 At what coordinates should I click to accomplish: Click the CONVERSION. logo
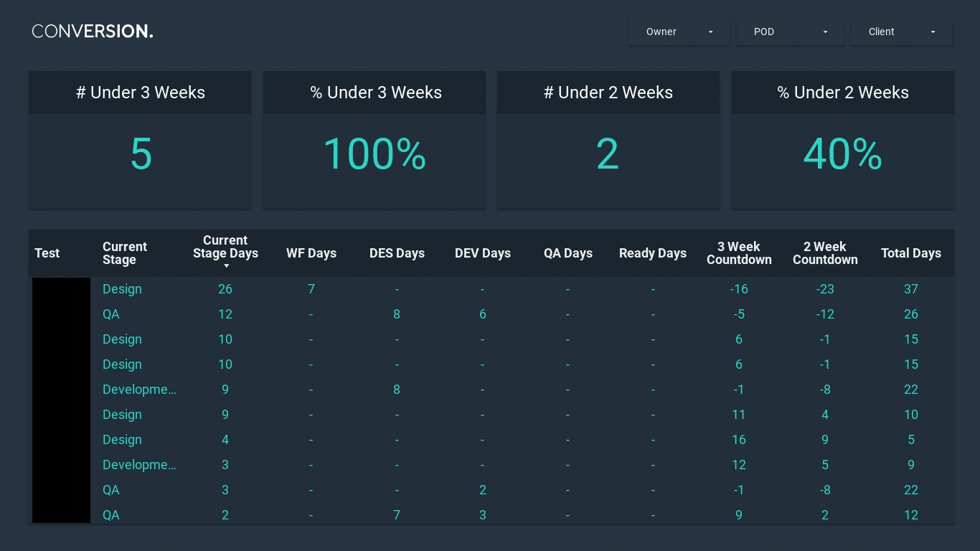[93, 32]
